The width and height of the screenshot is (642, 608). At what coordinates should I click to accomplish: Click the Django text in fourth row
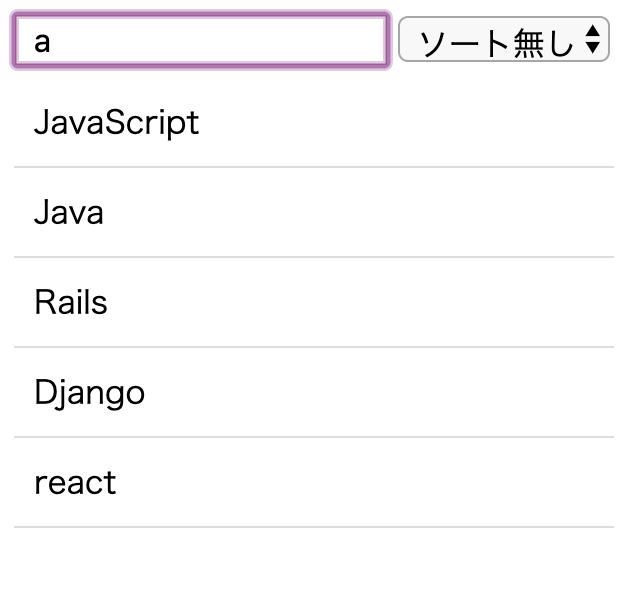(x=89, y=393)
